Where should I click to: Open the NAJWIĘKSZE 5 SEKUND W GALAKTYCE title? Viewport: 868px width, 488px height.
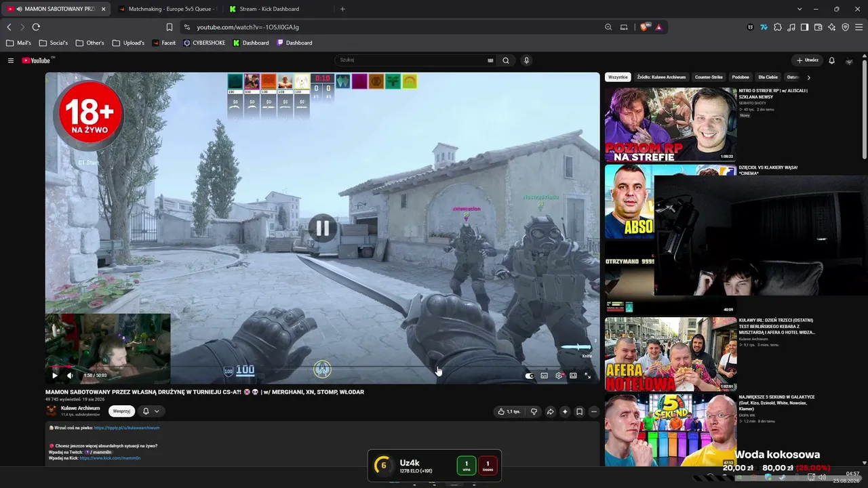coord(777,403)
